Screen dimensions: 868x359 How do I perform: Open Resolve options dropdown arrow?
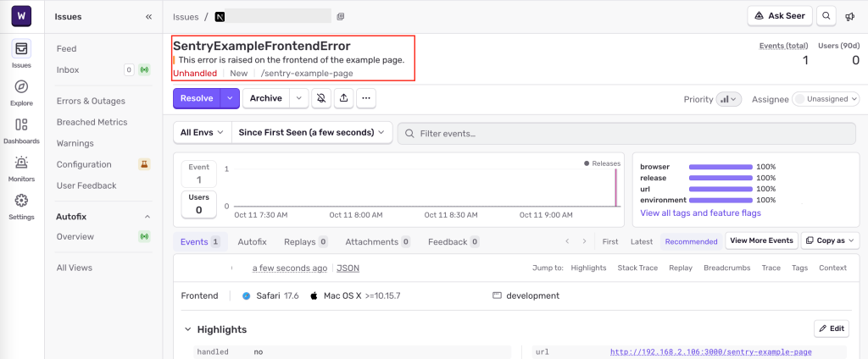(231, 98)
